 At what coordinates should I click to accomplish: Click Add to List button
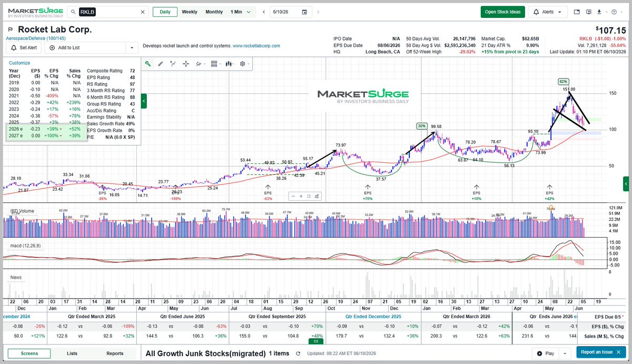click(86, 48)
